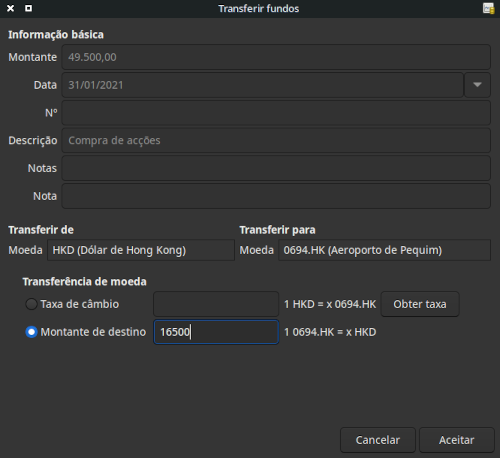500x458 pixels.
Task: Click the 0694.HK (Aeroporto de Pequim) currency box
Action: (x=384, y=250)
